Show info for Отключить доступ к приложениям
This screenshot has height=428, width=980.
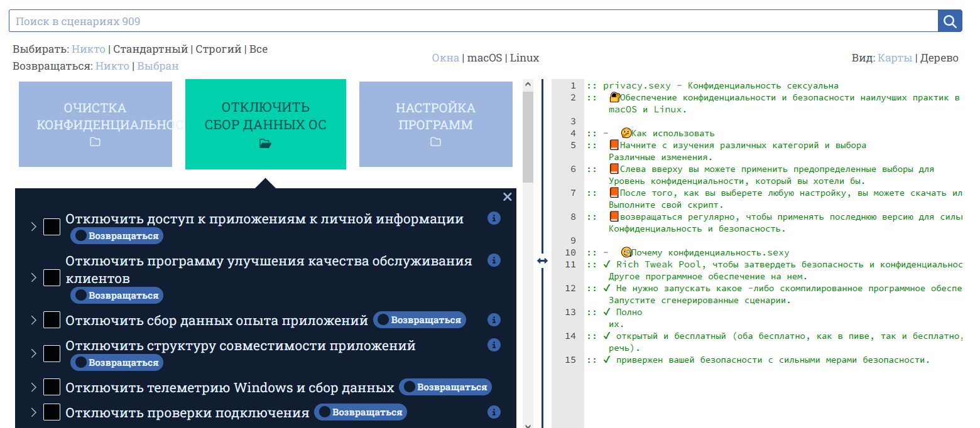[x=494, y=218]
